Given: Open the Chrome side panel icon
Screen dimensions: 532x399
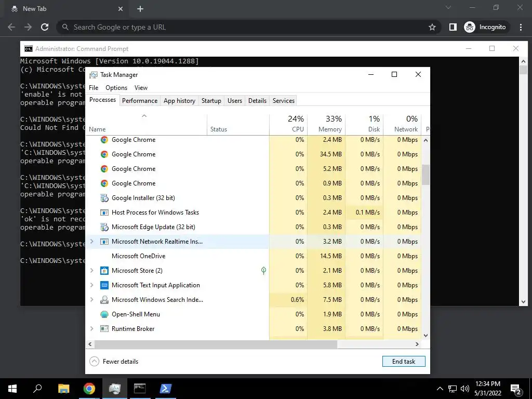Looking at the screenshot, I should (453, 27).
